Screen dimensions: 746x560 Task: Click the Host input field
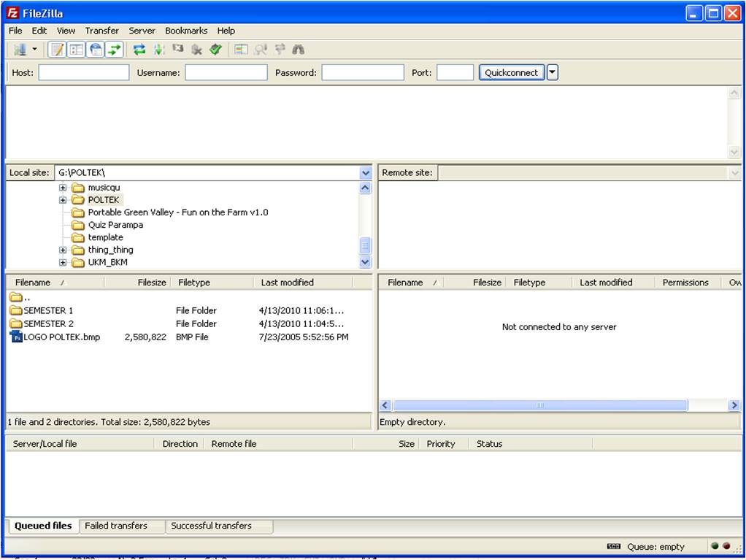click(x=84, y=72)
